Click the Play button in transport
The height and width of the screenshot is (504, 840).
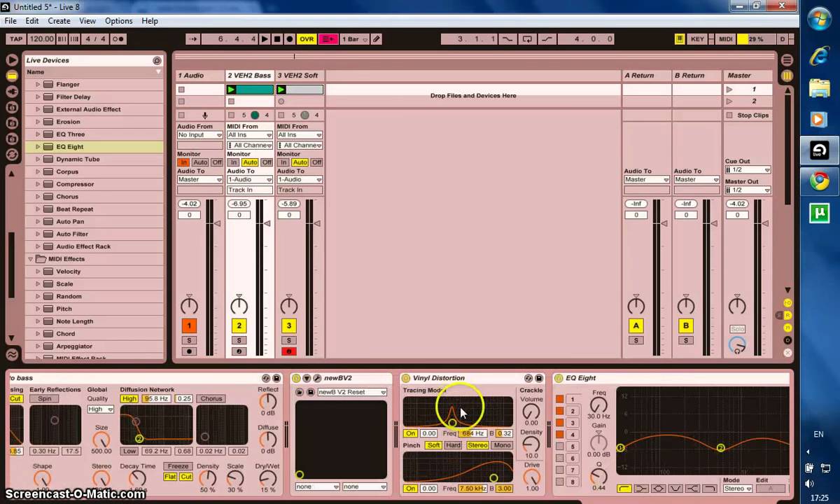point(265,39)
